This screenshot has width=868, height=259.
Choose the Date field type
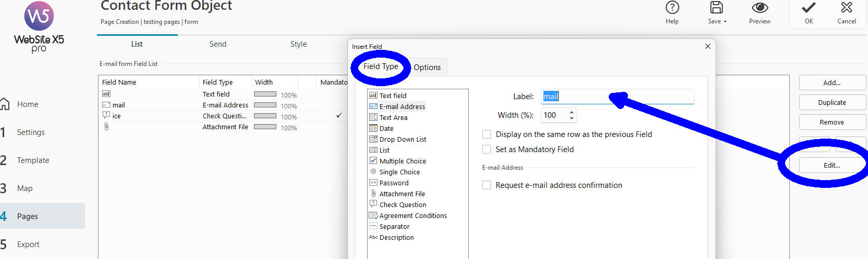pos(386,128)
